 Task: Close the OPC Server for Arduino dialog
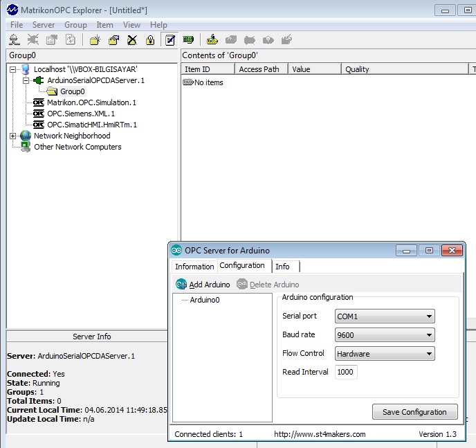452,250
